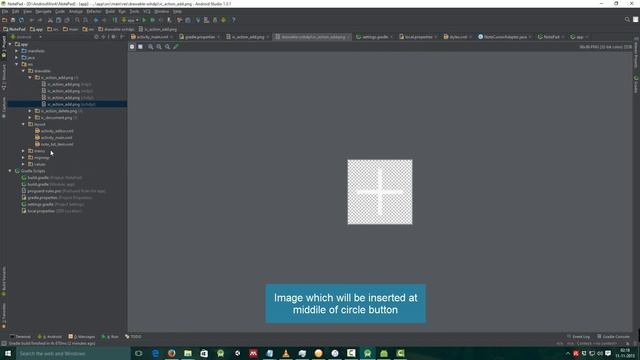Screen dimensions: 640x360
Task: Click Search Everywhere magnifier icon
Action: [627, 20]
